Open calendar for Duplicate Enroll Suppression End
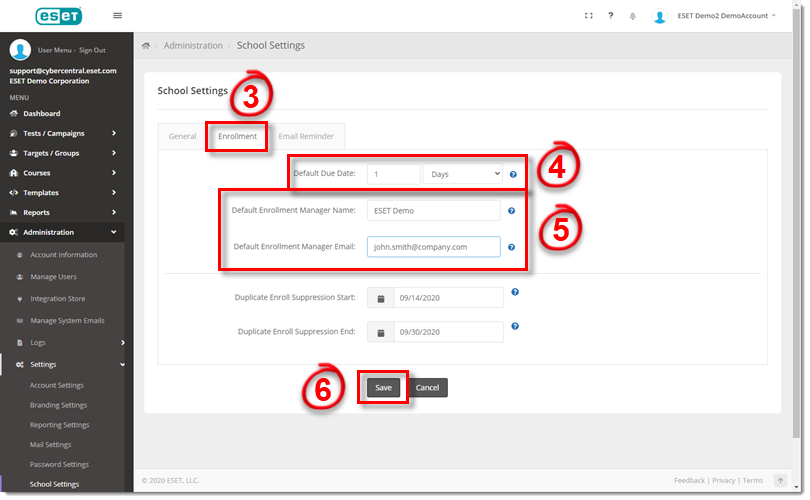Viewport: 810px width, 500px height. [380, 332]
